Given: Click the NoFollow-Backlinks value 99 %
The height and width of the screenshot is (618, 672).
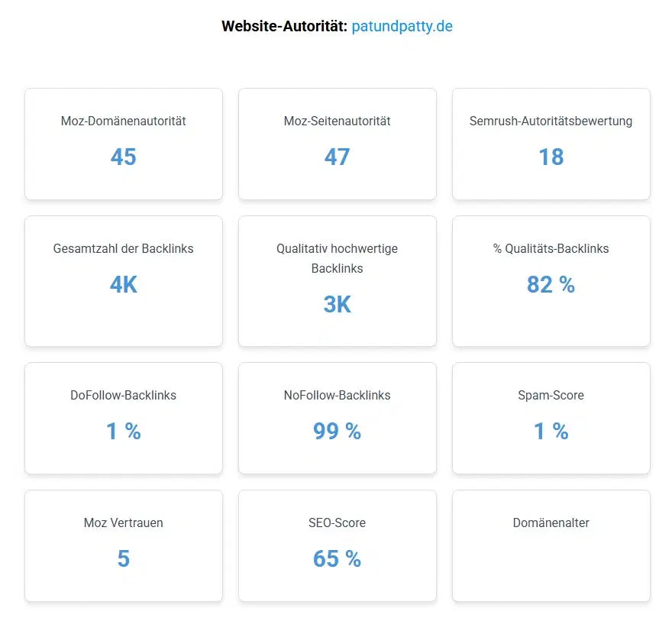Looking at the screenshot, I should coord(337,431).
